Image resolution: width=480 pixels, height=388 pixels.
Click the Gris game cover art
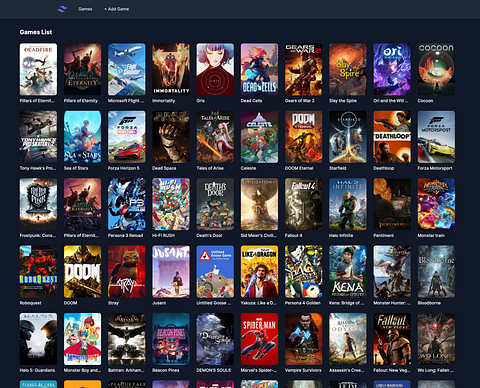click(215, 69)
